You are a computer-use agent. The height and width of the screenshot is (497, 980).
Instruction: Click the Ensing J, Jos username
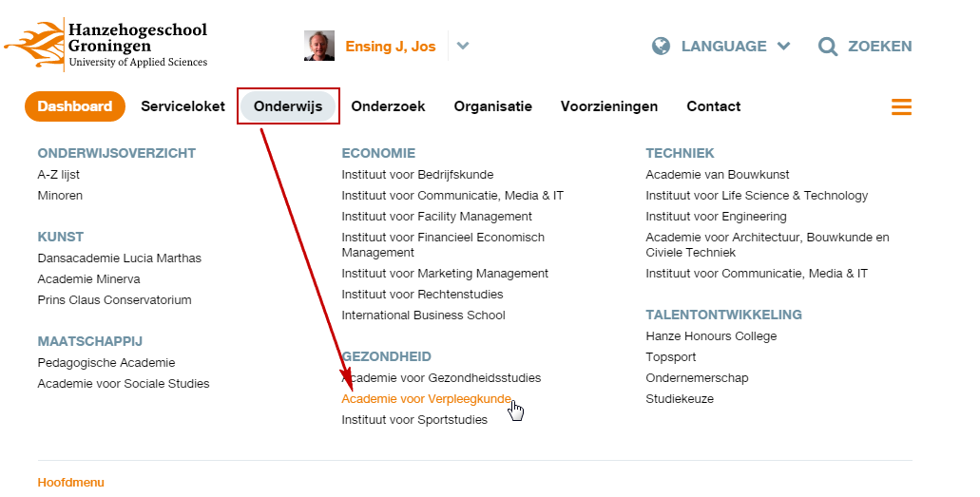[x=390, y=46]
